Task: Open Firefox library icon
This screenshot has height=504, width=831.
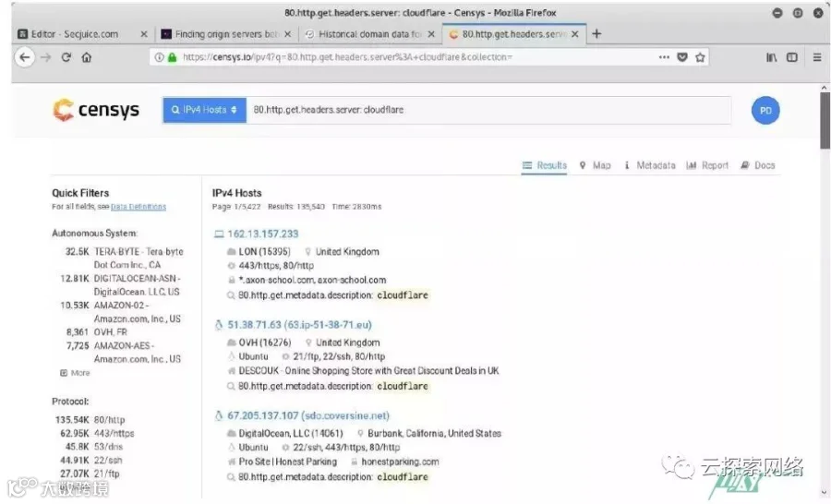Action: [x=772, y=57]
